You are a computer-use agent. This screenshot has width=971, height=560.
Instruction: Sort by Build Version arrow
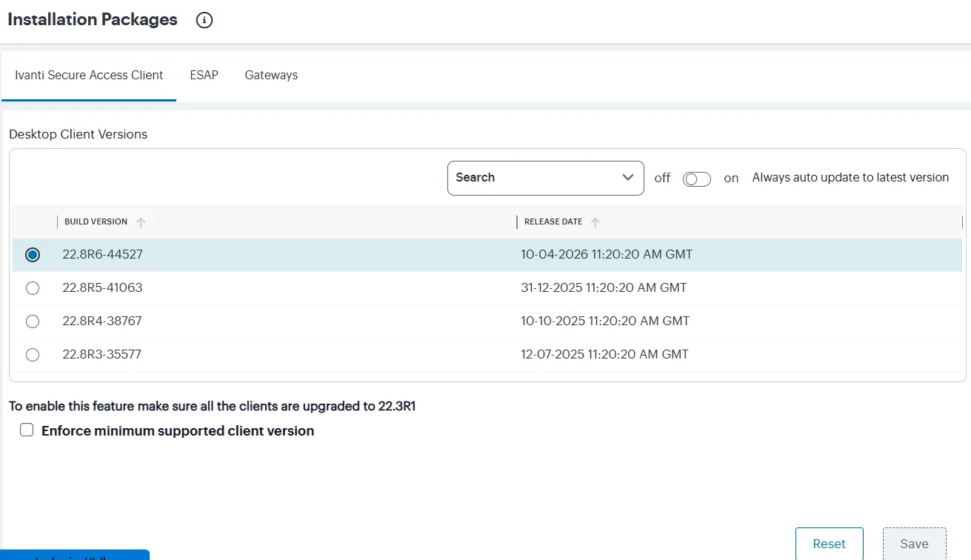[141, 222]
